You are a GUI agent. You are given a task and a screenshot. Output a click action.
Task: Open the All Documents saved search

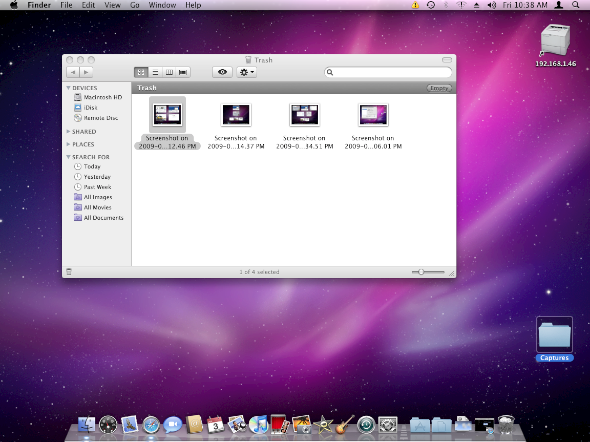tap(99, 217)
